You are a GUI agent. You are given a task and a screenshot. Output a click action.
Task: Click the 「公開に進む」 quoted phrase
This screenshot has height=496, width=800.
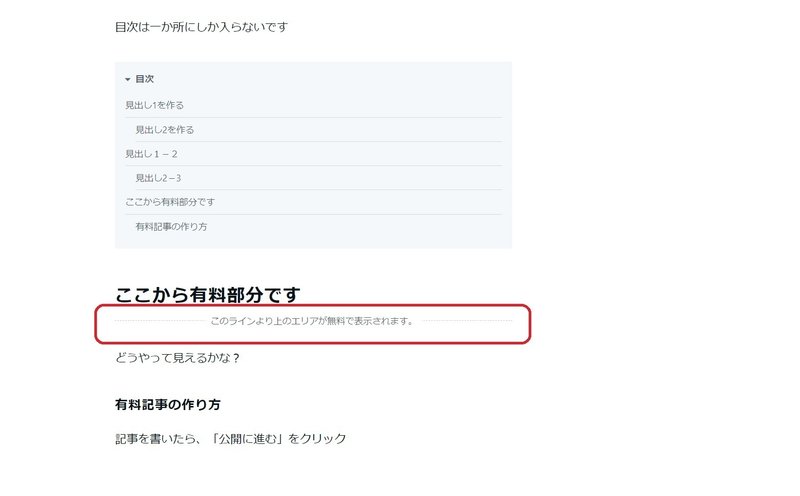[x=248, y=439]
